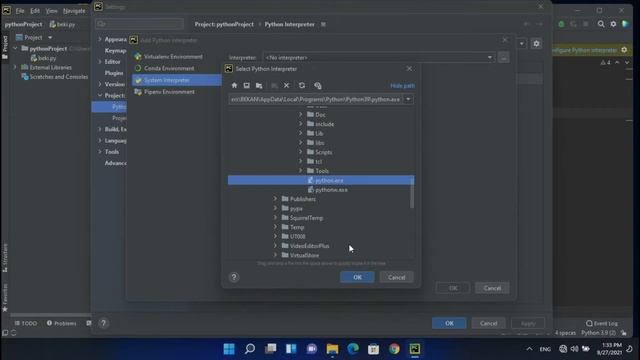Click the interpreter path text field

316,99
